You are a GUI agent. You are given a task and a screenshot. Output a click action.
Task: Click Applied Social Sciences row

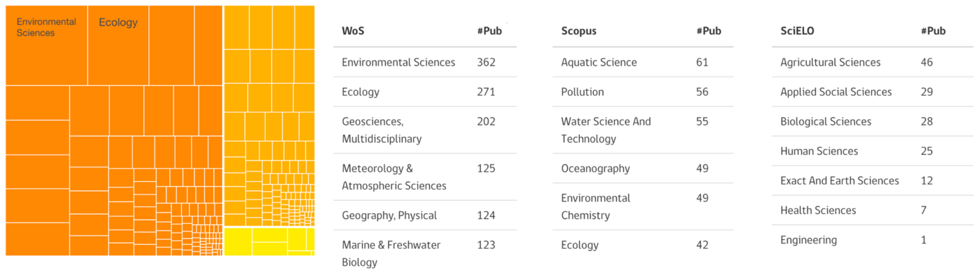tap(836, 92)
